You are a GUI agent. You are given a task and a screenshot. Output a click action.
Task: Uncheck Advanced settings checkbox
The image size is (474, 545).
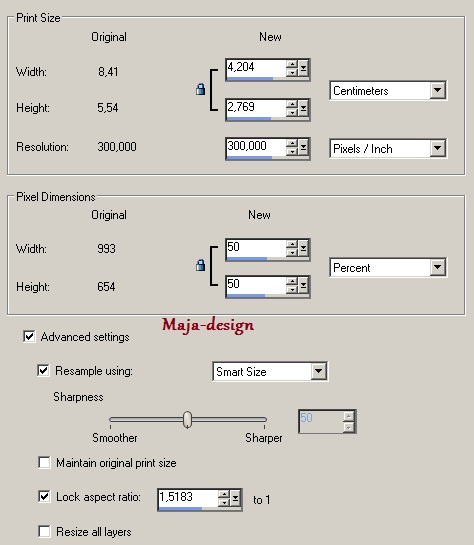click(x=29, y=336)
